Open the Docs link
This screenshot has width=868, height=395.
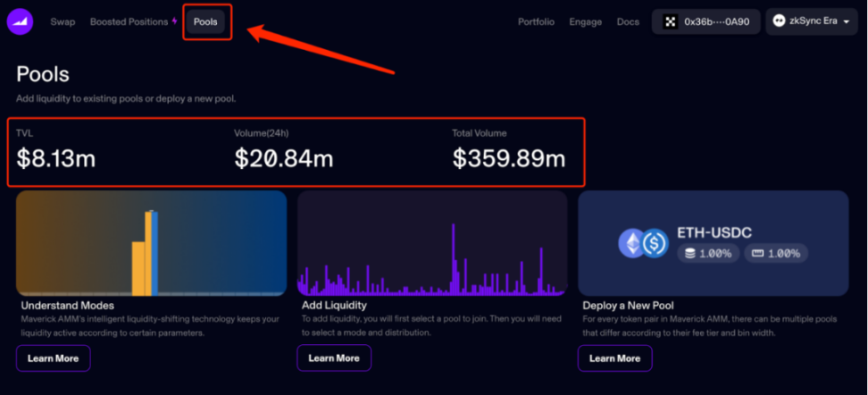[628, 21]
